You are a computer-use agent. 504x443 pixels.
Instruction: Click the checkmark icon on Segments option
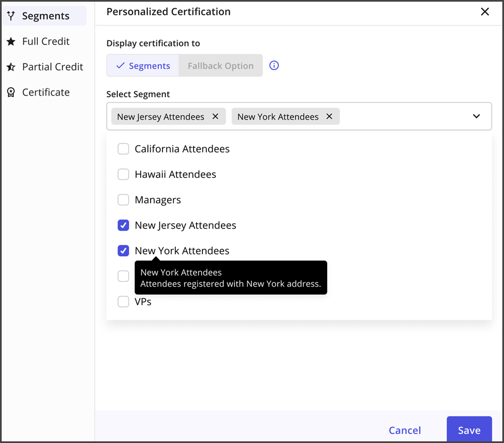(121, 66)
